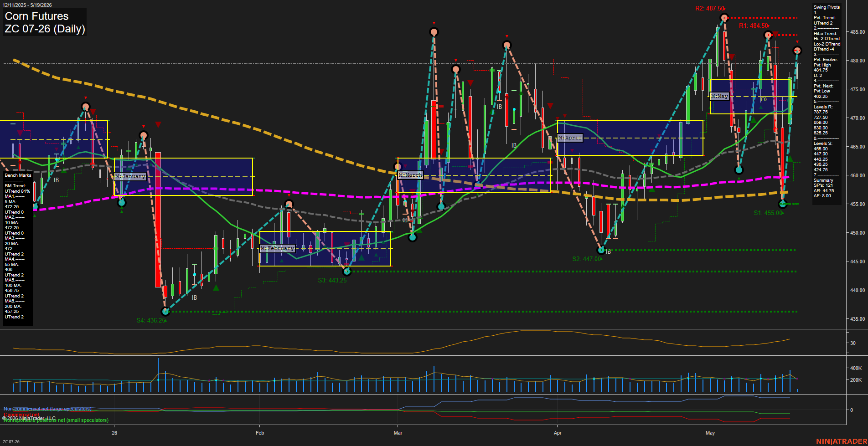Click 465.00 on the price axis
Image resolution: width=868 pixels, height=446 pixels.
(x=857, y=147)
